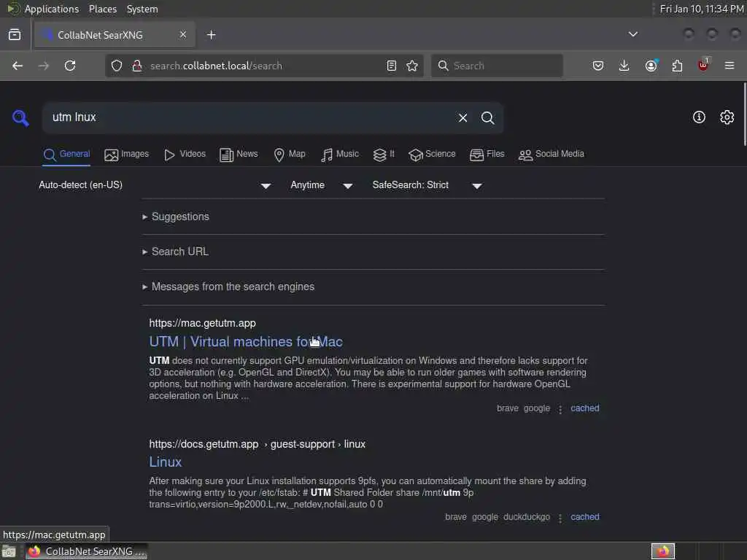The width and height of the screenshot is (747, 560).
Task: Click the https://mac.getutm.app result URL
Action: 203,323
